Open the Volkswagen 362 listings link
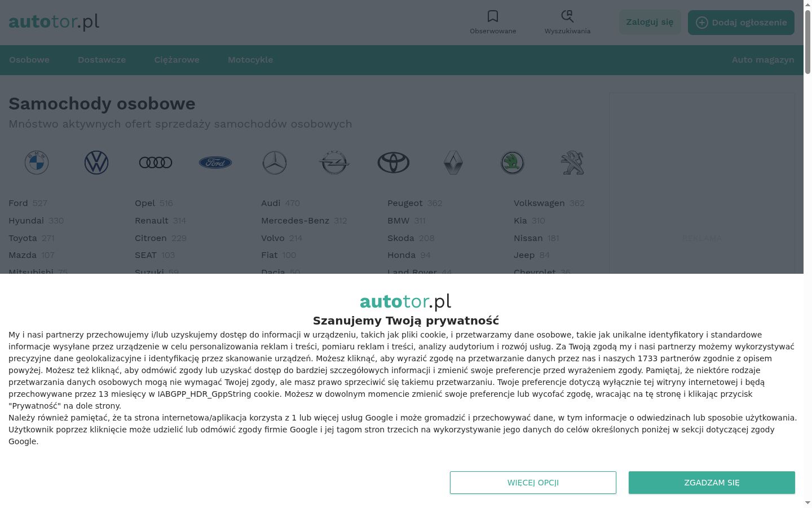 [549, 203]
